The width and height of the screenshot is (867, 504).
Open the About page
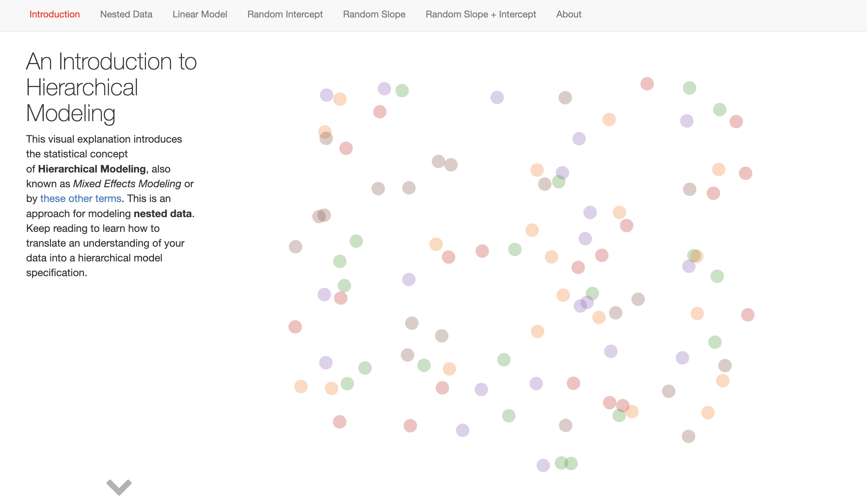coord(568,14)
